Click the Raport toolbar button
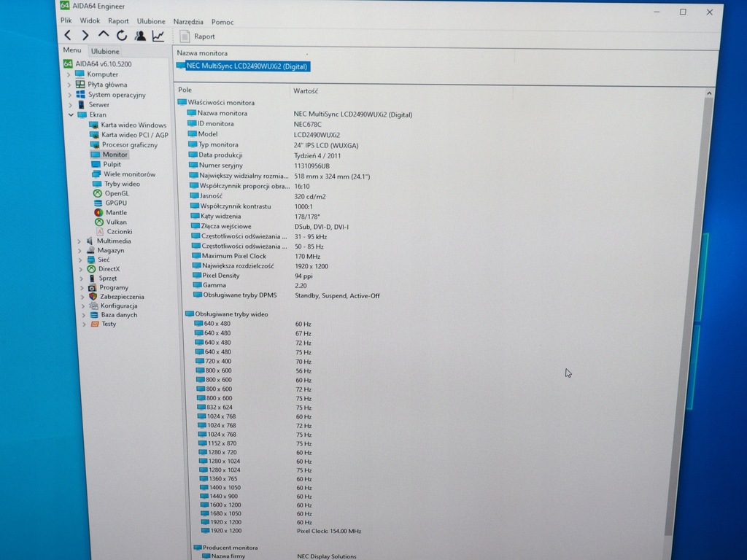The image size is (747, 560). (197, 36)
